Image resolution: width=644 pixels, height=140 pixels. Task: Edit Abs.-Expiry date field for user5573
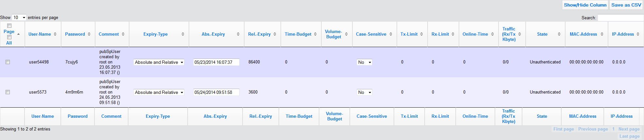(216, 92)
